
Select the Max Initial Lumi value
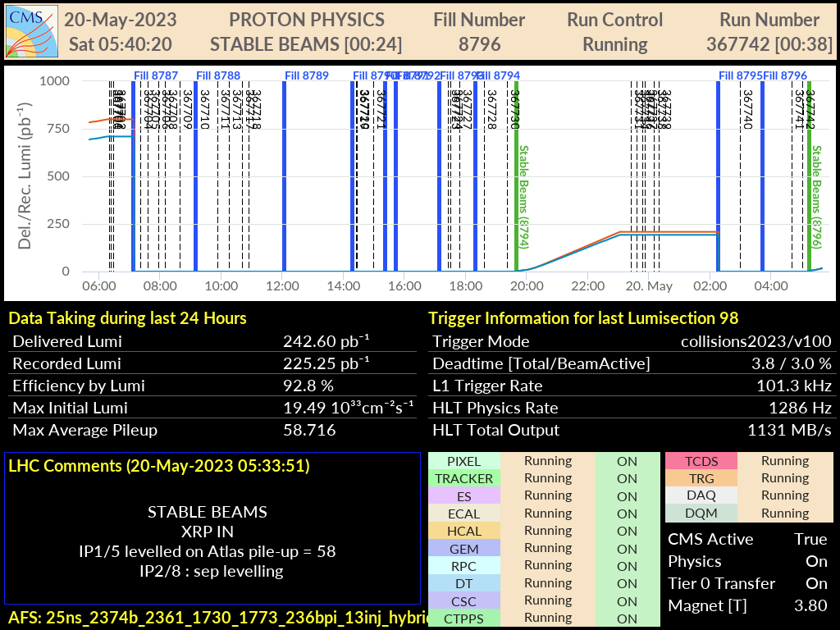348,408
